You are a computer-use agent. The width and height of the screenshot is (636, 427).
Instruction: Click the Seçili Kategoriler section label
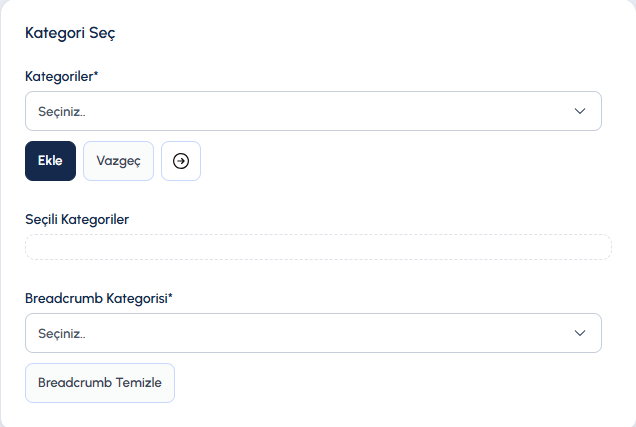pyautogui.click(x=77, y=219)
